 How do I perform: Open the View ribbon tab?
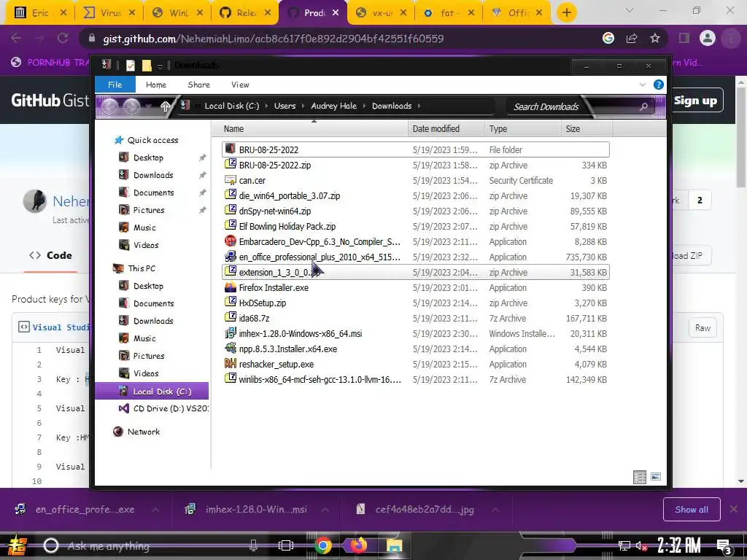240,85
